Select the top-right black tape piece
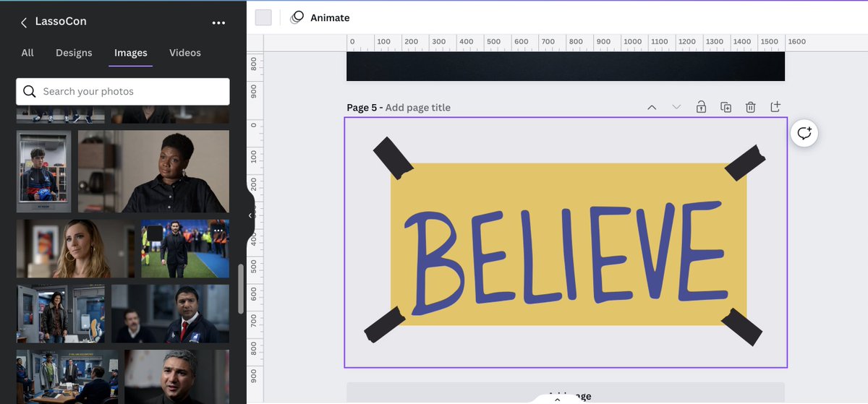Image resolution: width=868 pixels, height=404 pixels. click(745, 162)
